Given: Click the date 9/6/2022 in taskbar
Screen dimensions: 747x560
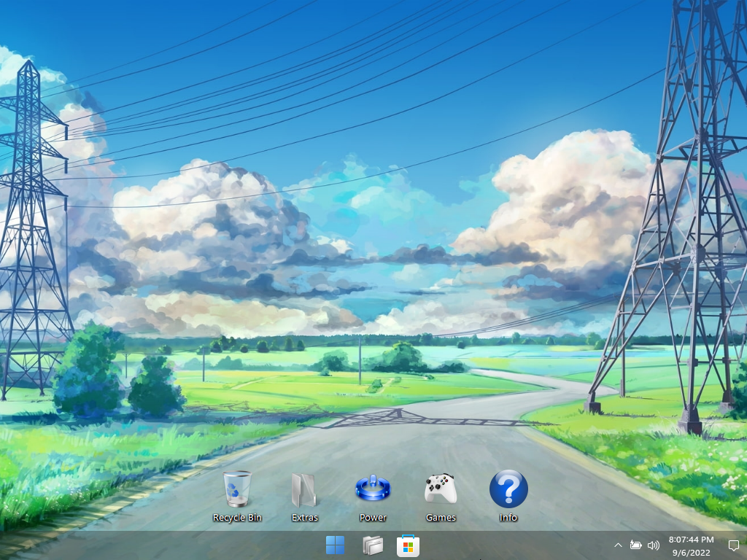Looking at the screenshot, I should coord(691,553).
